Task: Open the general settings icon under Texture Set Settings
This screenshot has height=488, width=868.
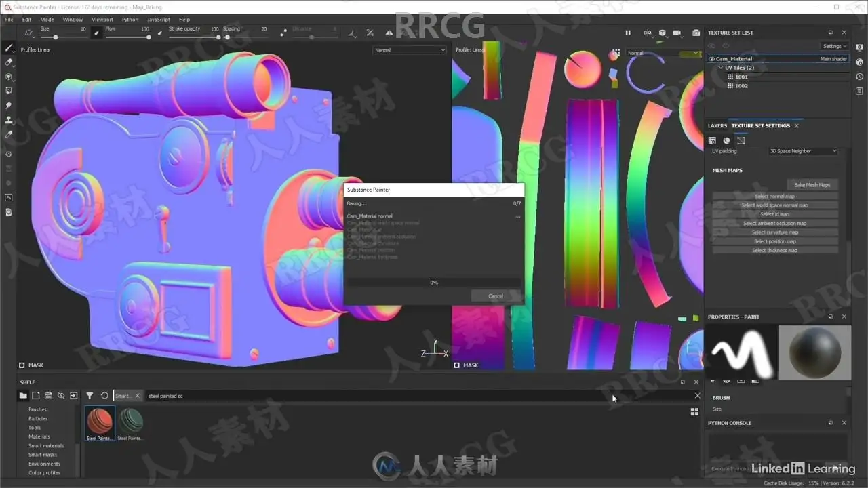Action: (712, 140)
